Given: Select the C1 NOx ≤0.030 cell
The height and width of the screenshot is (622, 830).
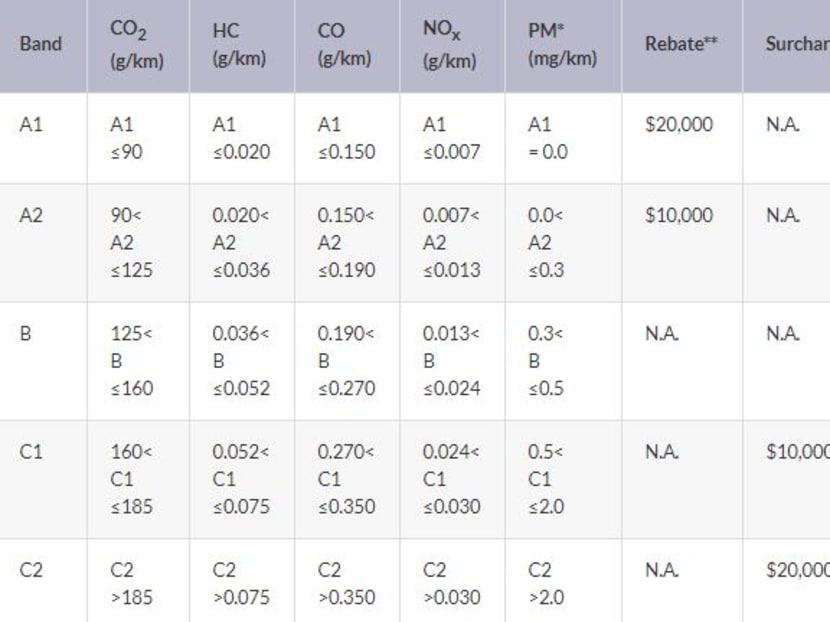Looking at the screenshot, I should (x=450, y=479).
